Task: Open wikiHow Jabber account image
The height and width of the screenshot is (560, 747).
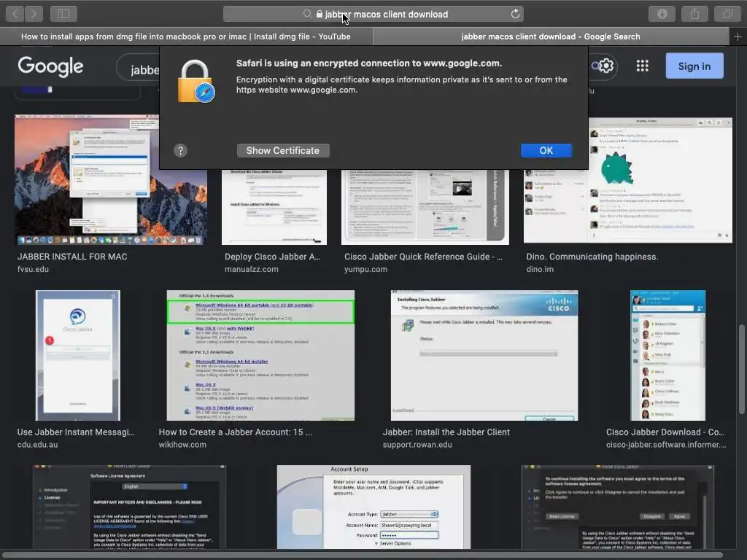Action: pos(260,355)
